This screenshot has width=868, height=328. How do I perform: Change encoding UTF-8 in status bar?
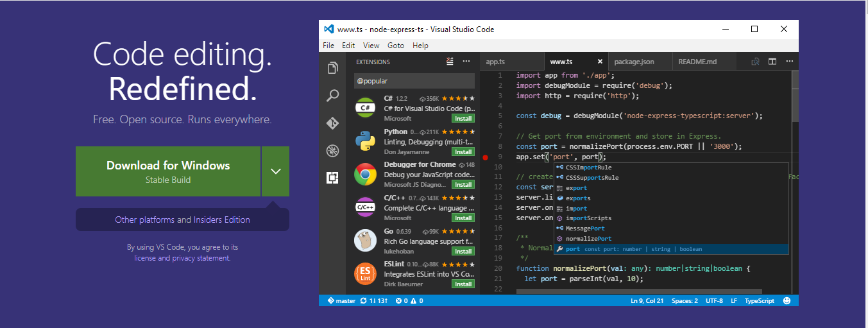(714, 300)
